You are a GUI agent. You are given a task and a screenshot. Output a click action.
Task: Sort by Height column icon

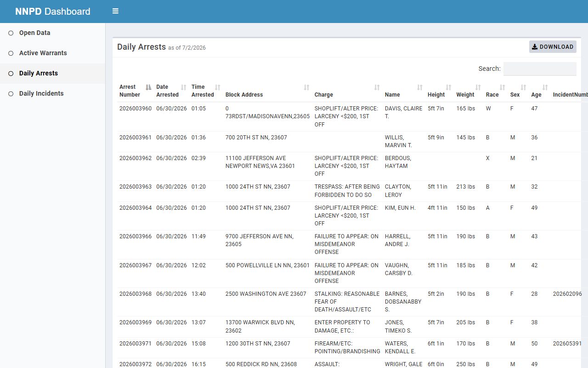click(448, 87)
